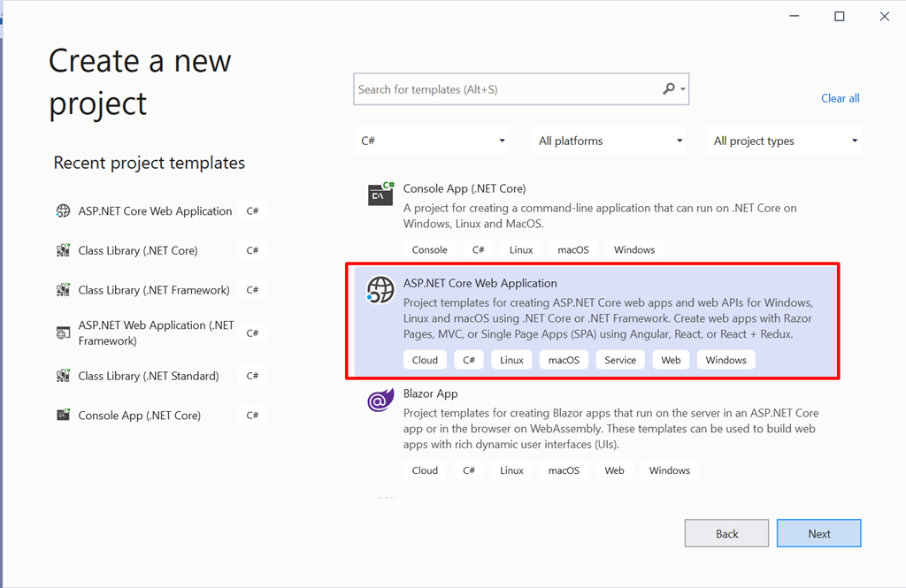Viewport: 906px width, 588px height.
Task: Click recent ASP.NET Core Web Application icon
Action: [x=63, y=211]
